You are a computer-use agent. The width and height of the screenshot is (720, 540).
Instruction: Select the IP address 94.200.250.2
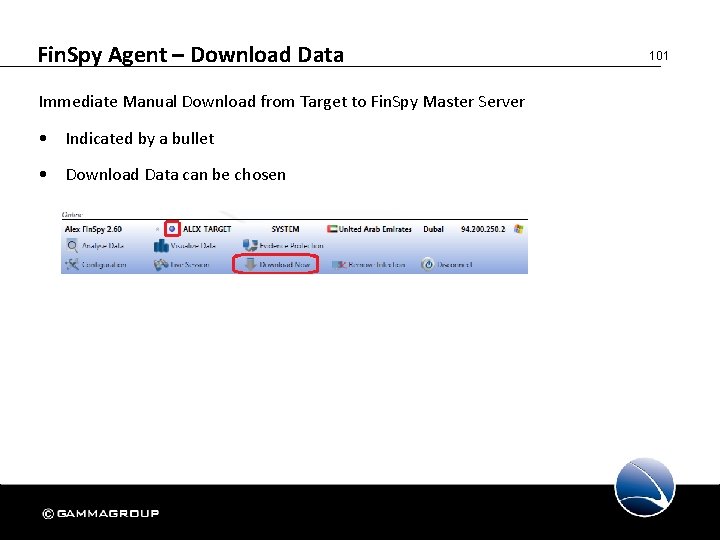tap(483, 229)
